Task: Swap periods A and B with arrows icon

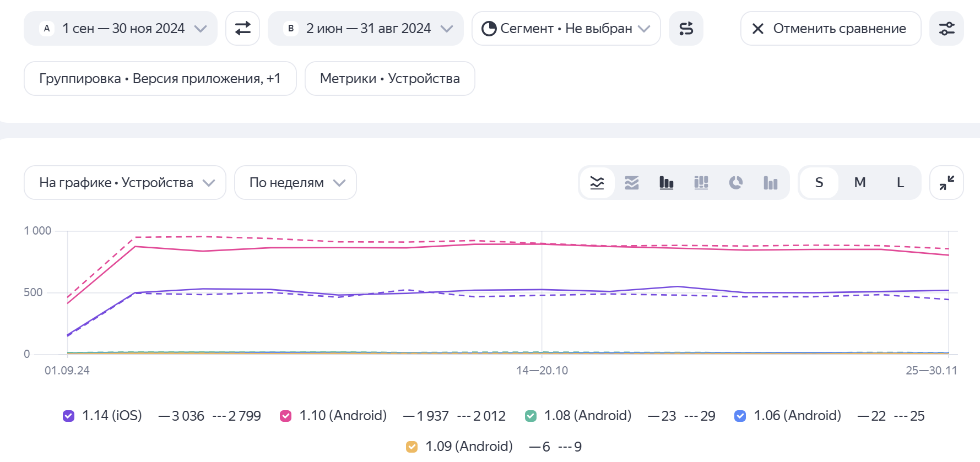Action: (x=242, y=29)
